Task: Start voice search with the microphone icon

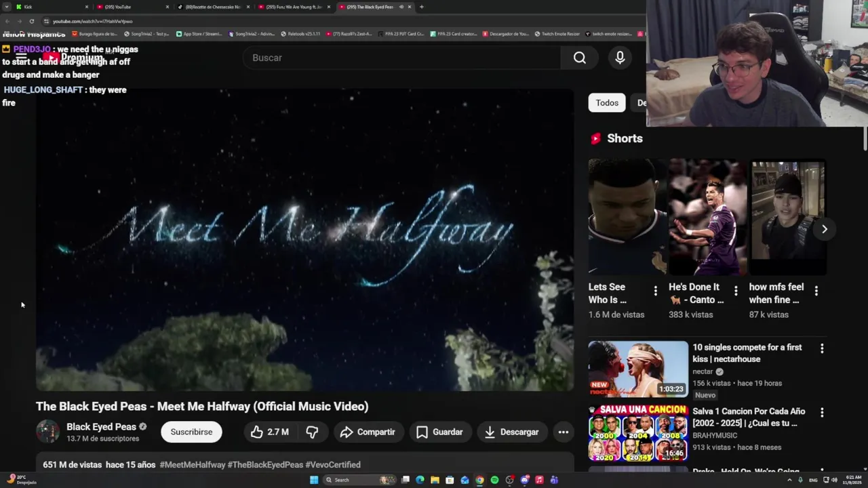Action: click(x=620, y=58)
